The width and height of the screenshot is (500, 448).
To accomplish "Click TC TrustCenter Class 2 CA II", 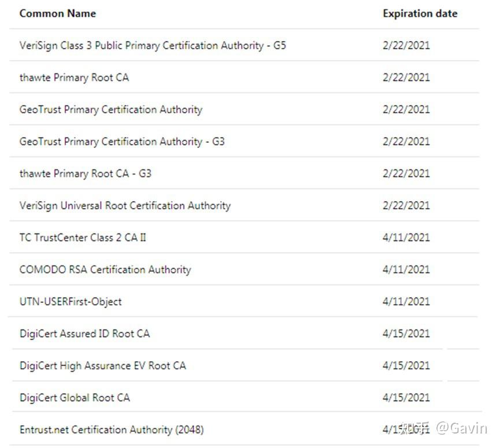I will tap(83, 237).
